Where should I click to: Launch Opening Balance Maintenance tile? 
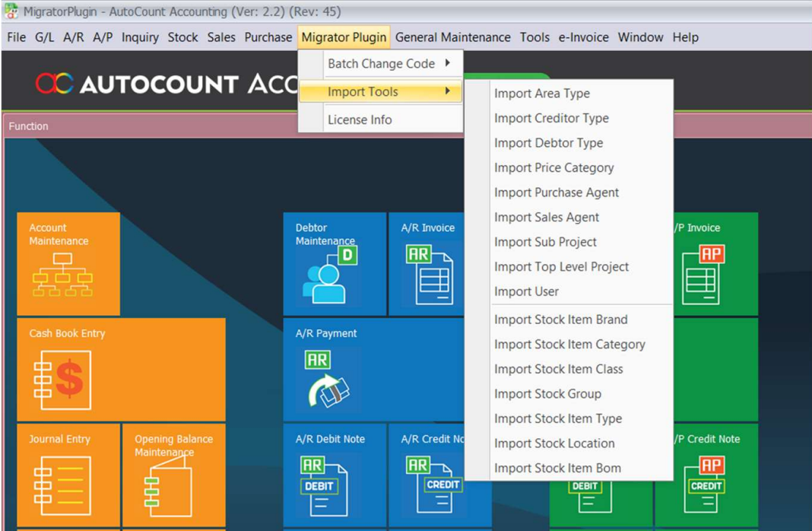pos(173,475)
